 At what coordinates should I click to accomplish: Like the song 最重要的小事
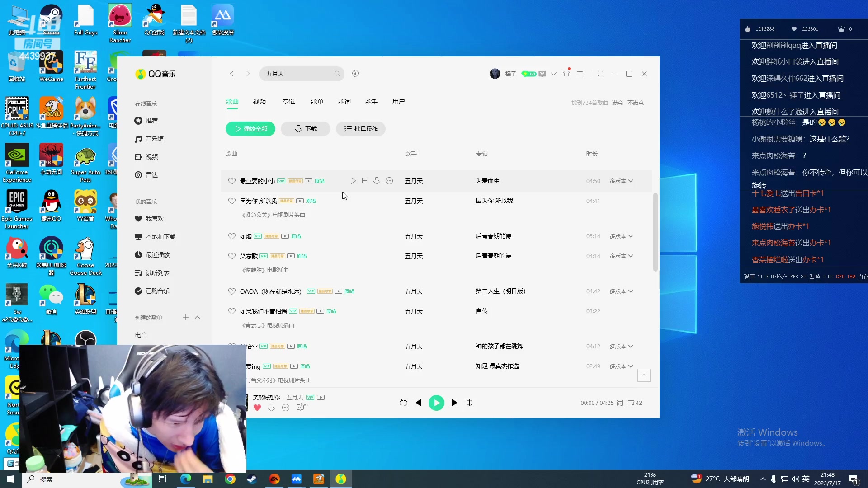coord(231,181)
